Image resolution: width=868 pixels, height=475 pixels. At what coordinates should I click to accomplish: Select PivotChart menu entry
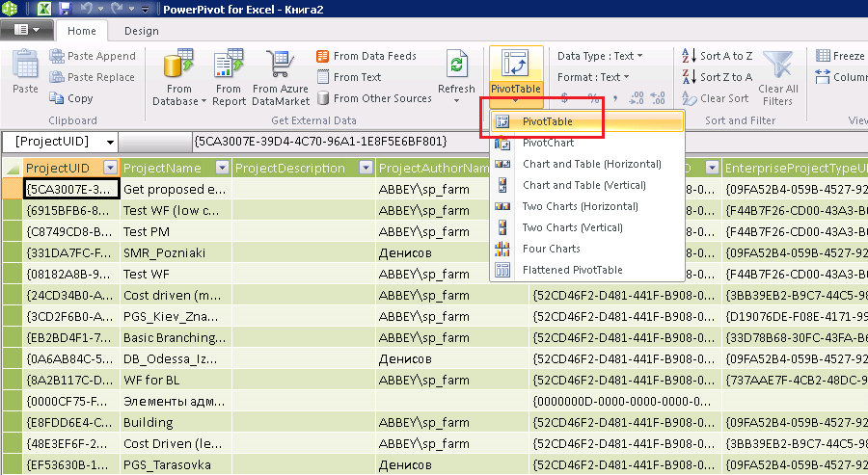tap(587, 143)
